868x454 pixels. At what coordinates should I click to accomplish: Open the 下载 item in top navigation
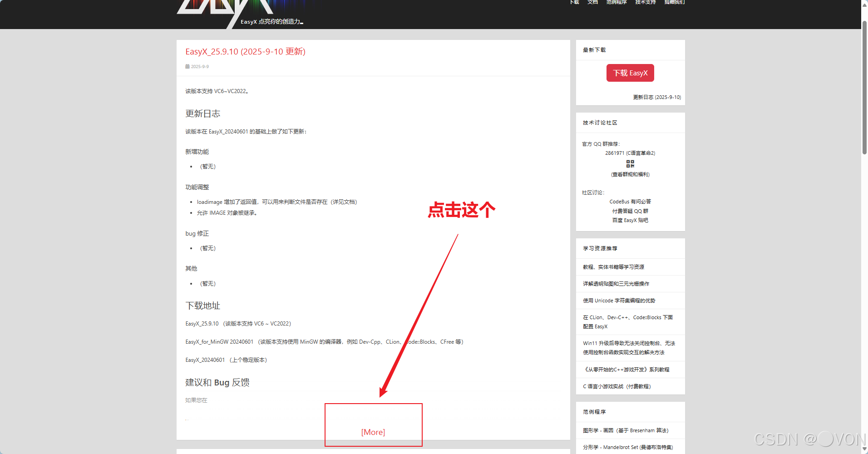coord(575,2)
